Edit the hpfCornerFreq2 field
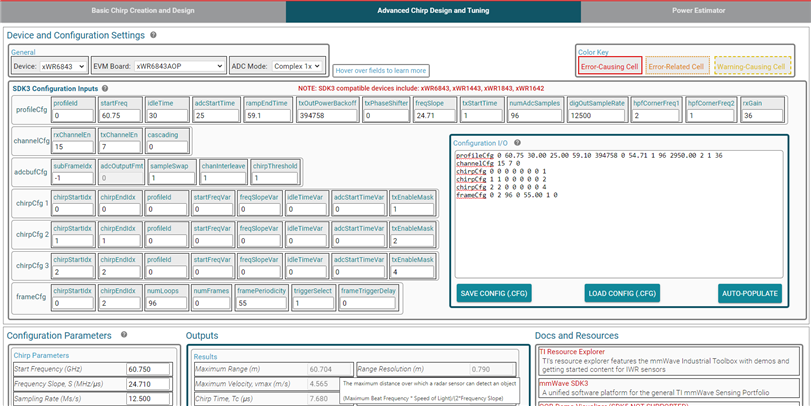This screenshot has height=406, width=811. (x=711, y=116)
